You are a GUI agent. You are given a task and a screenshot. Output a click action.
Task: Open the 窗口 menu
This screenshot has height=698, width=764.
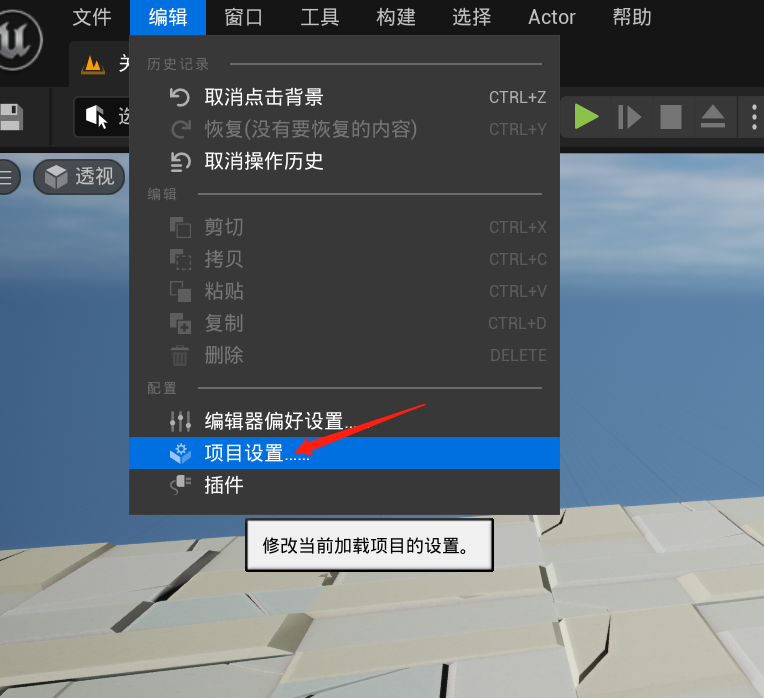pyautogui.click(x=244, y=18)
